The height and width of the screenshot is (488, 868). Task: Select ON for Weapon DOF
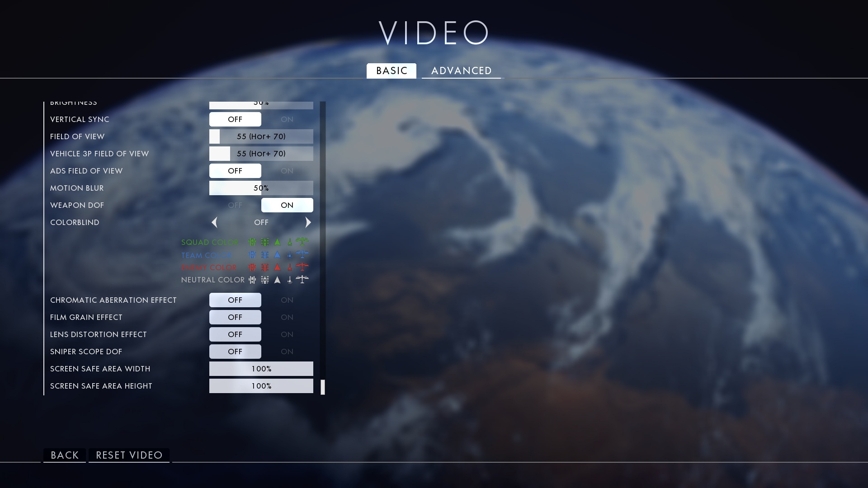tap(287, 205)
